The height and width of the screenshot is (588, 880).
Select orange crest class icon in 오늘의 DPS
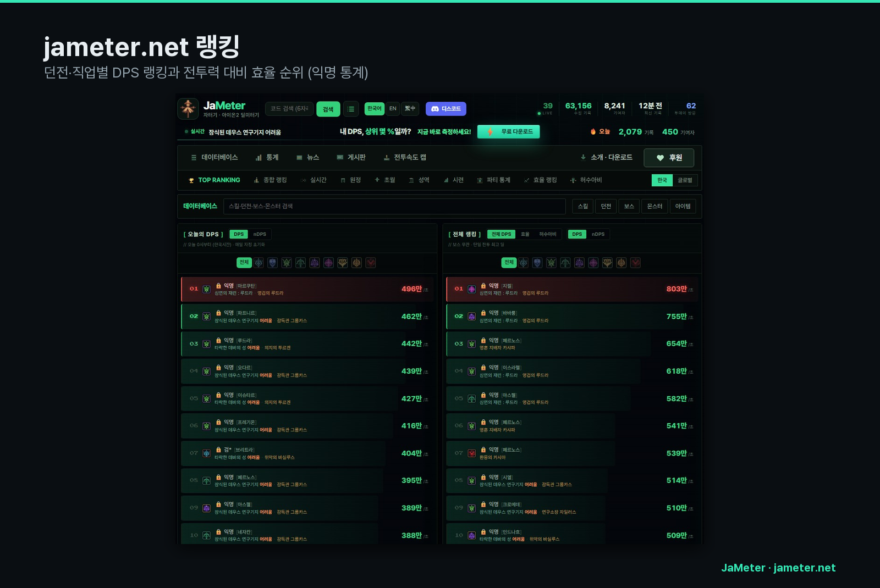click(x=356, y=263)
